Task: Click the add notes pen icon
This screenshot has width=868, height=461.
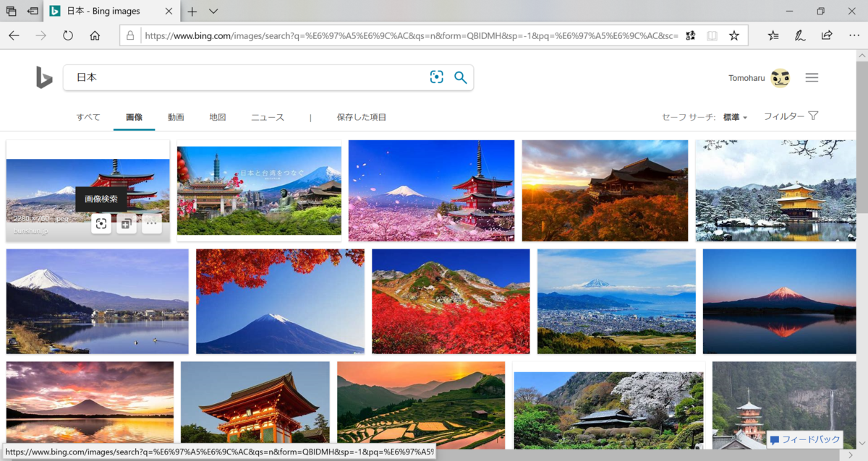Action: point(800,35)
